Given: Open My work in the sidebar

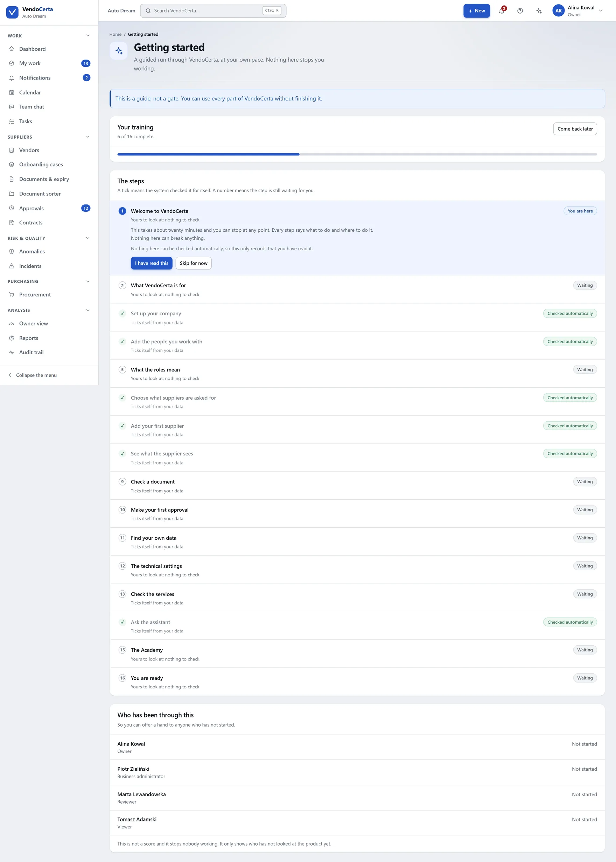Looking at the screenshot, I should (49, 63).
